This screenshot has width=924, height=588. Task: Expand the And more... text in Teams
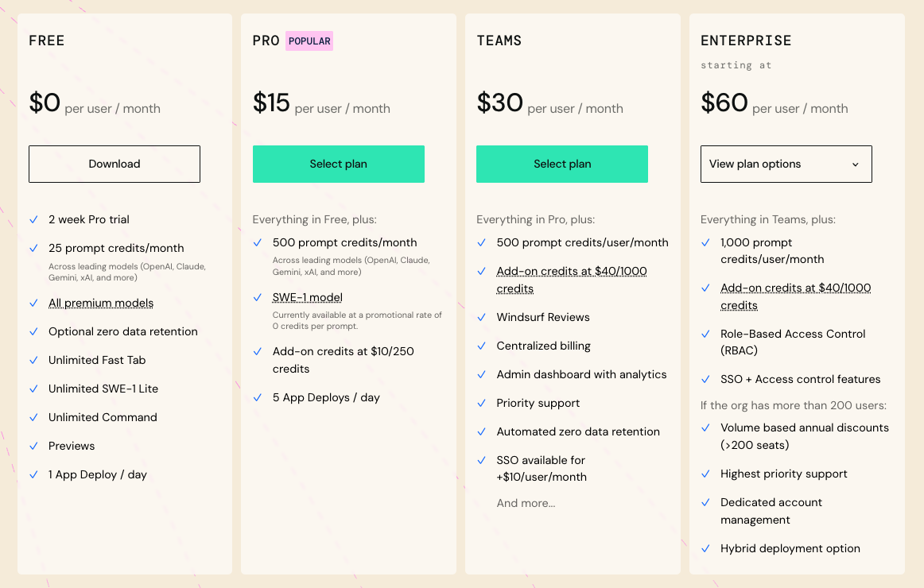pyautogui.click(x=526, y=503)
